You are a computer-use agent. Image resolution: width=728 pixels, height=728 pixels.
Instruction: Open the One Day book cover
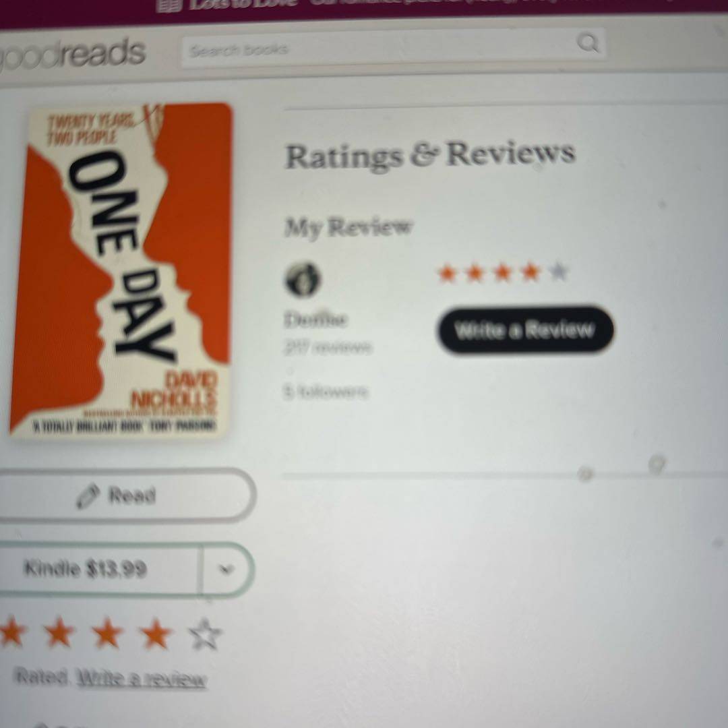click(121, 270)
